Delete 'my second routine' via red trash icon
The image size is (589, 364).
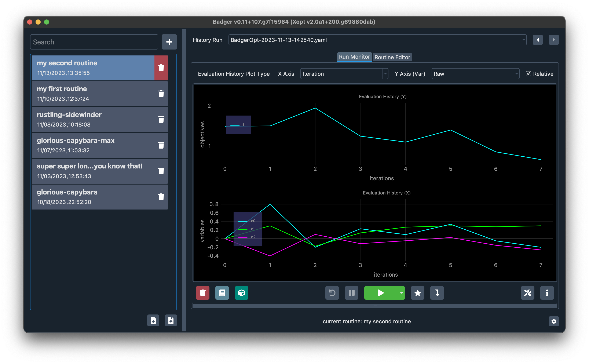tap(161, 68)
